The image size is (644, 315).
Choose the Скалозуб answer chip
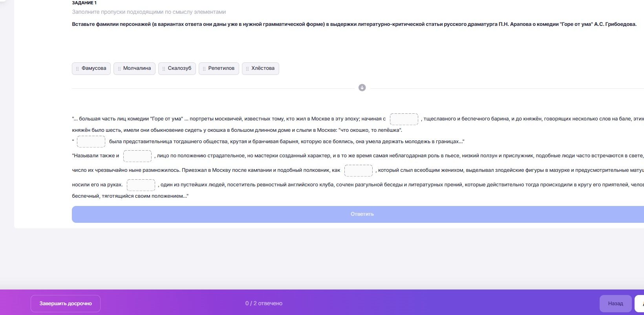tap(177, 68)
